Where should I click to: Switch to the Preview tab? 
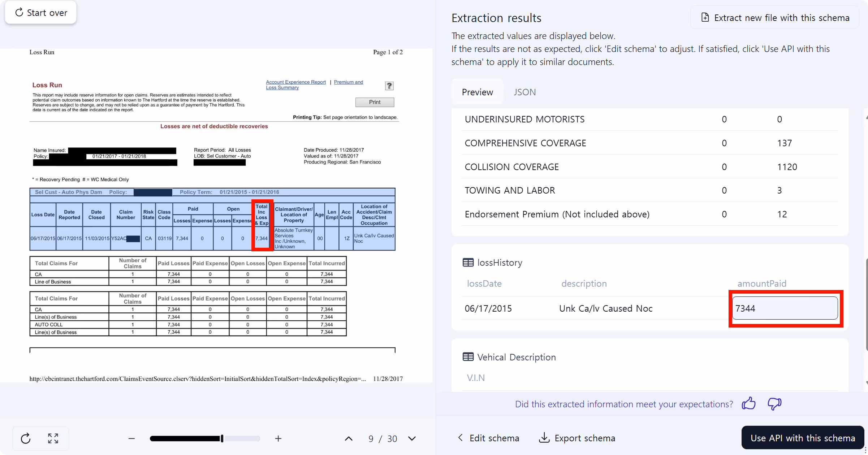coord(477,92)
